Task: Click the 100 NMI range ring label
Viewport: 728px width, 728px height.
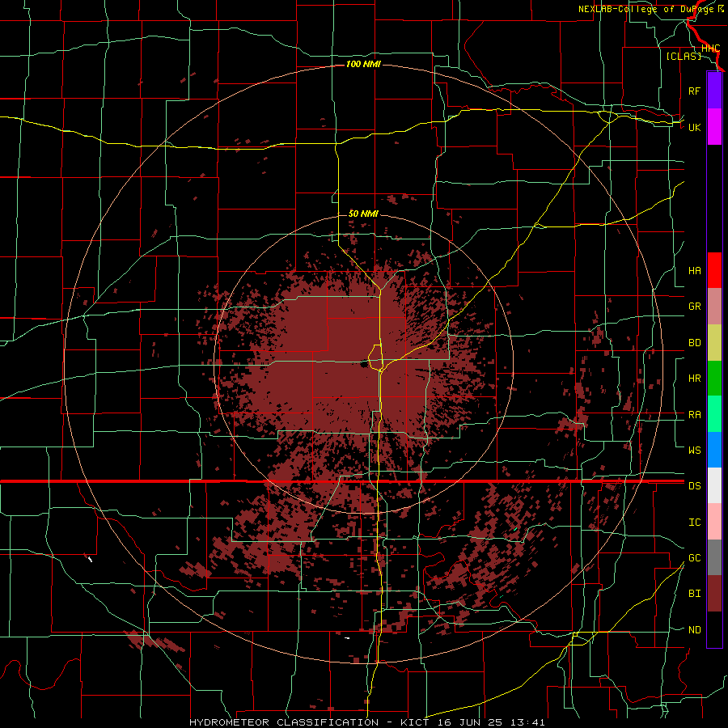Action: (363, 64)
